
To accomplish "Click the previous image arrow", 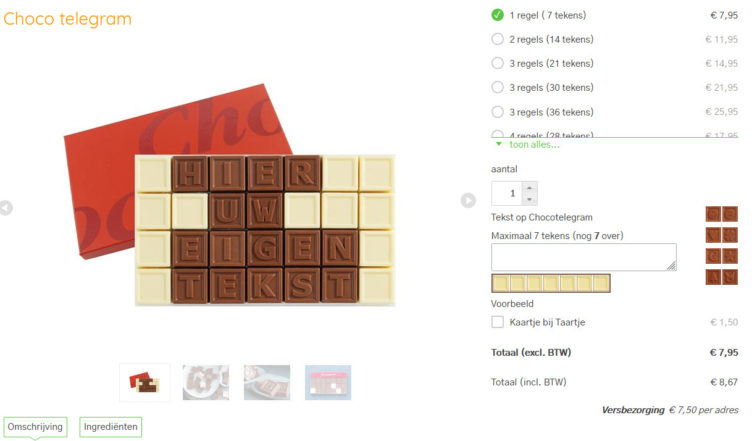I will pos(6,208).
